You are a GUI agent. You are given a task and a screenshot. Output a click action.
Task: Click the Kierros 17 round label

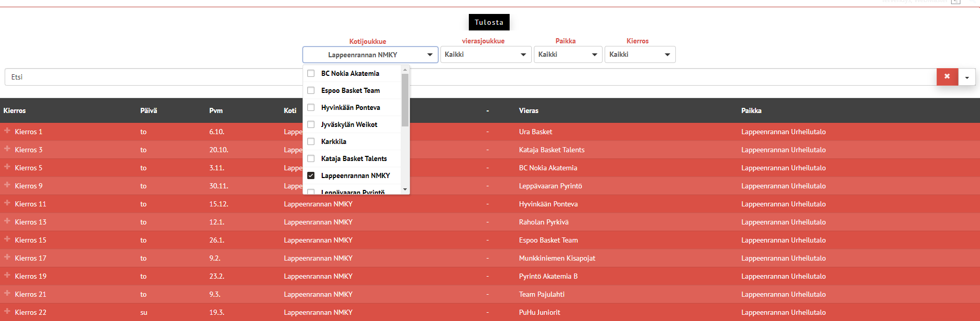coord(30,258)
